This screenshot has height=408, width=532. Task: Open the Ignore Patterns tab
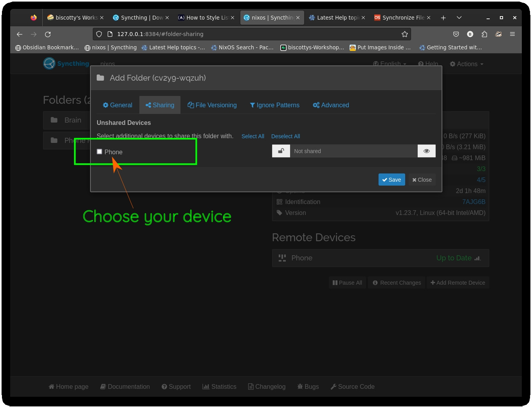coord(275,105)
